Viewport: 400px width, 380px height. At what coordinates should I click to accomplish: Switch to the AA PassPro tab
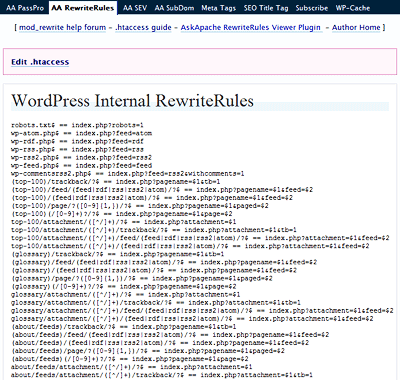tap(25, 8)
